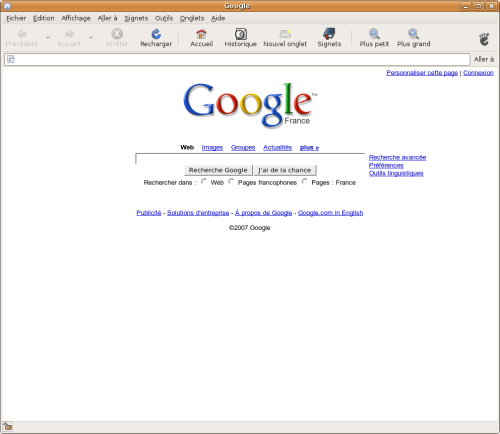Zoom out with Plus petit

click(x=374, y=38)
